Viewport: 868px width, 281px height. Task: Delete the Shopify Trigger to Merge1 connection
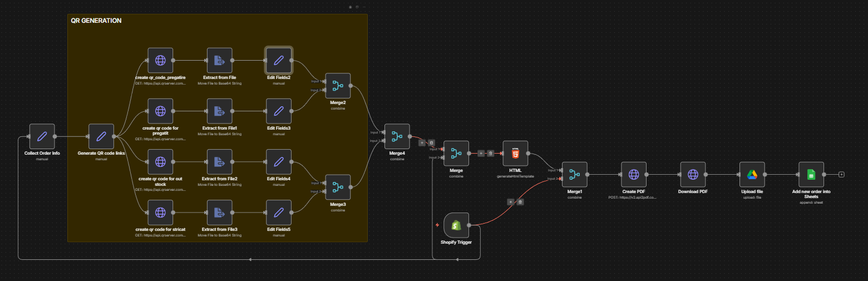tap(520, 202)
